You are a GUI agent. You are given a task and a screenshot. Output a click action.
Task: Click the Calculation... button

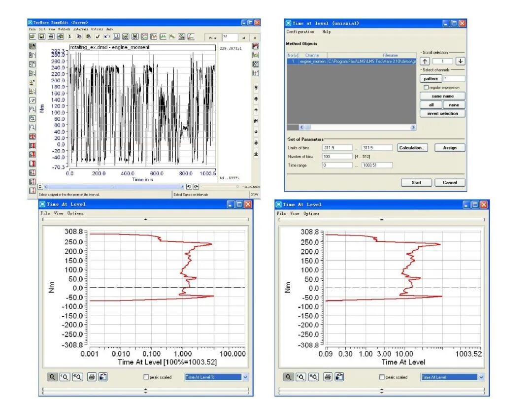pos(412,148)
